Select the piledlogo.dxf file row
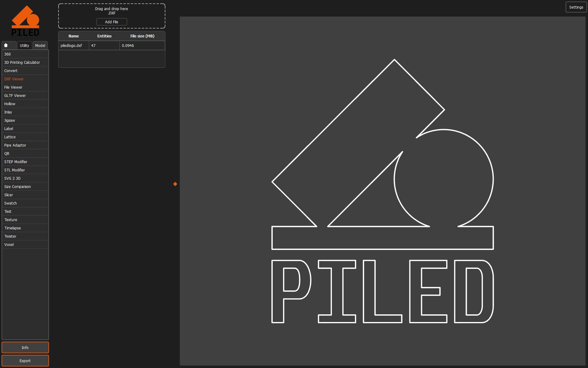This screenshot has height=368, width=588. pyautogui.click(x=111, y=45)
